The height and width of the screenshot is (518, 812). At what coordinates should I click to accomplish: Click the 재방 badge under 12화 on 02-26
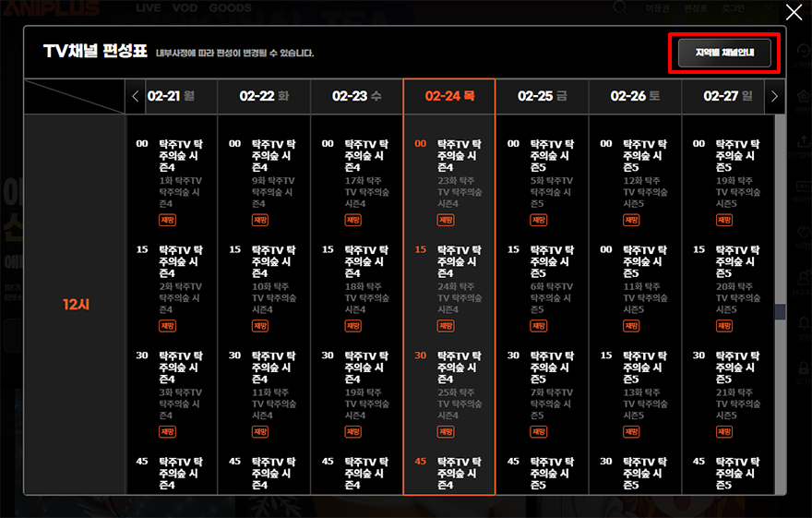[631, 220]
